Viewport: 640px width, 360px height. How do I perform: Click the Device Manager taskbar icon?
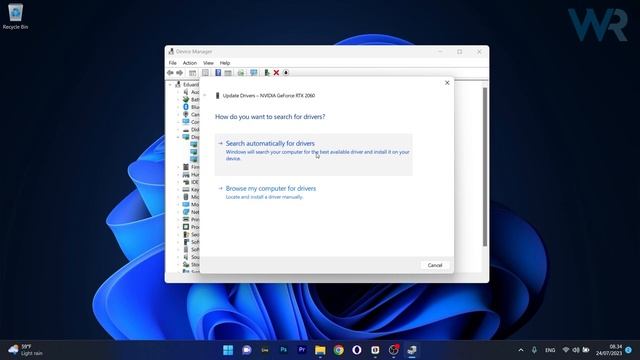point(412,350)
